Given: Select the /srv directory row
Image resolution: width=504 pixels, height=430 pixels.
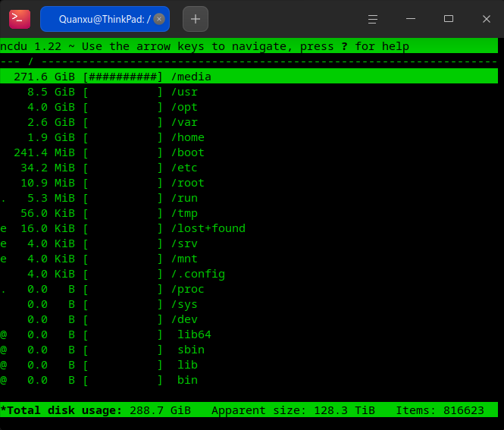Looking at the screenshot, I should 249,243.
